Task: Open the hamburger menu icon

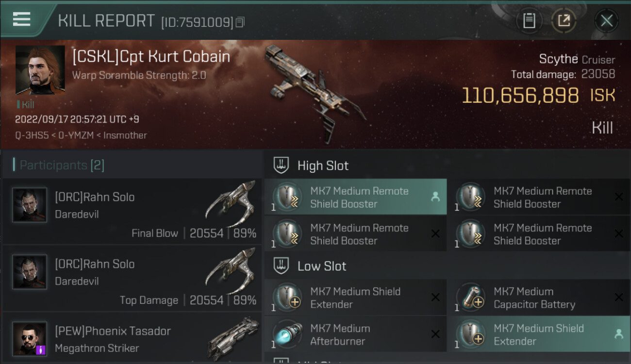Action: click(x=22, y=19)
